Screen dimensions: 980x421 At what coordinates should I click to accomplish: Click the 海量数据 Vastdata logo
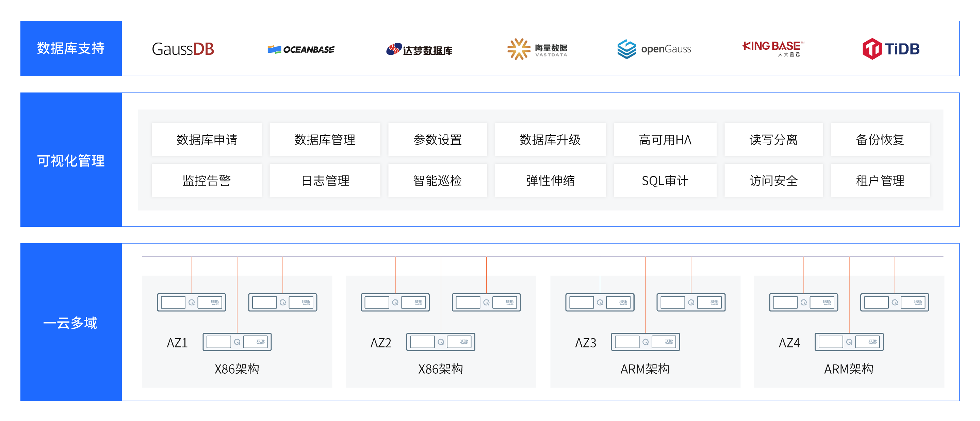point(537,49)
